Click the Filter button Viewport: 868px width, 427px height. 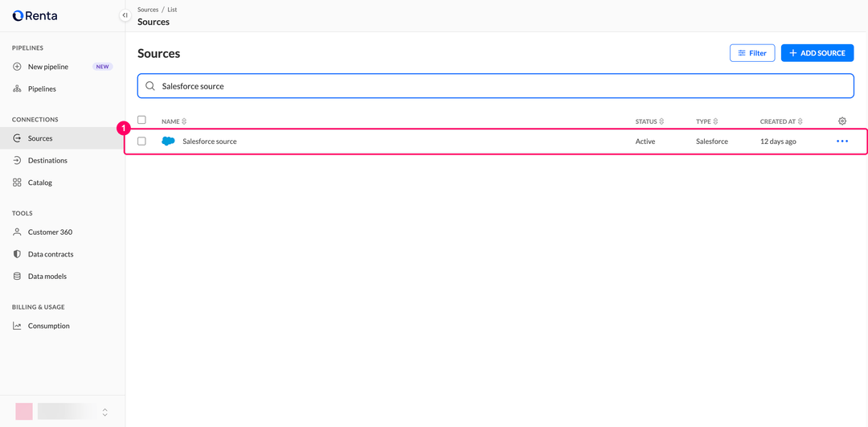752,53
